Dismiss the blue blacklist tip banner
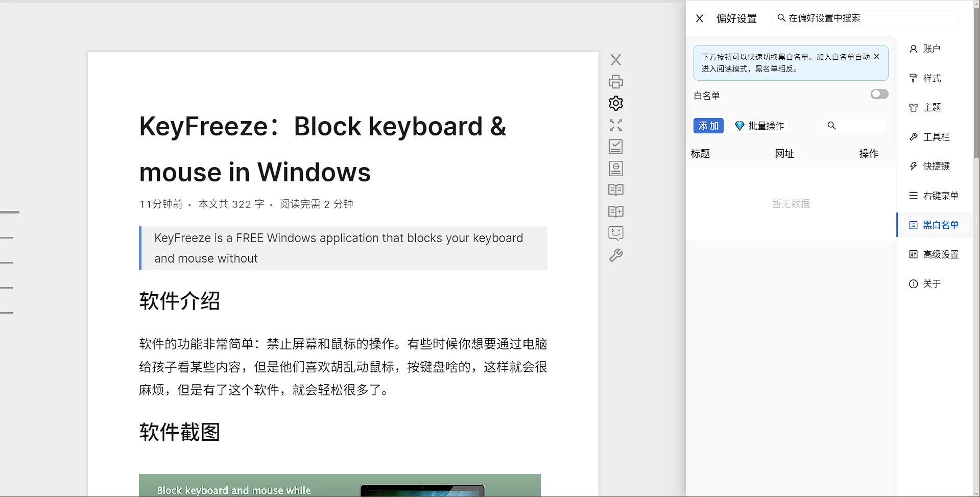Image resolution: width=980 pixels, height=497 pixels. (876, 57)
